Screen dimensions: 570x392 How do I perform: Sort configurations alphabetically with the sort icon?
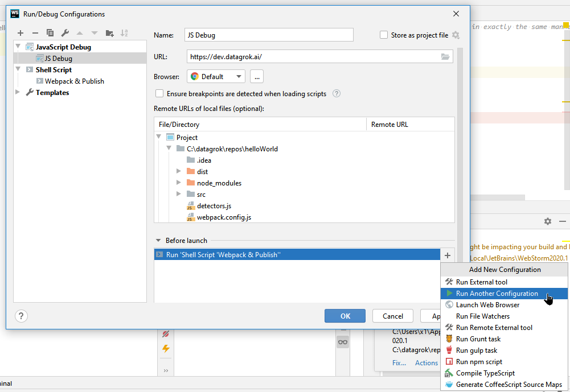click(x=124, y=33)
